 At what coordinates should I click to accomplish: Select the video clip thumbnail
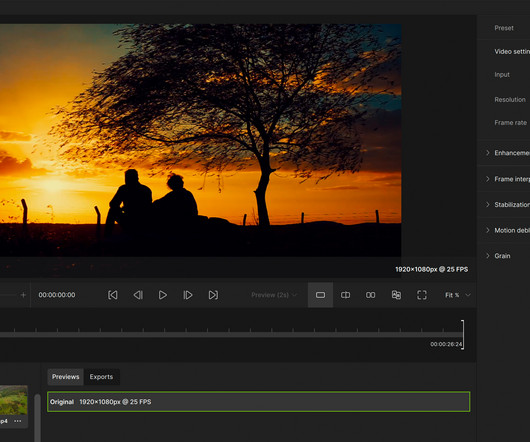click(x=14, y=400)
